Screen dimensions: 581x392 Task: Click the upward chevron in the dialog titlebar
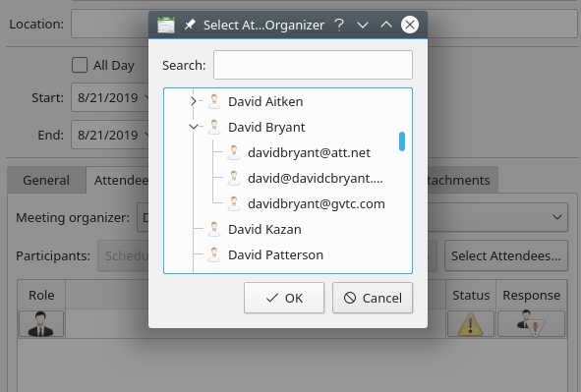tap(386, 25)
